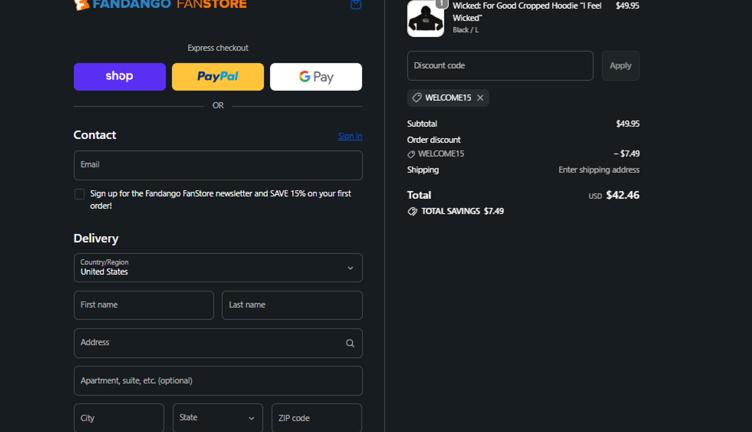The image size is (752, 432).
Task: Focus the Apartment, suite, etc. field
Action: point(218,381)
